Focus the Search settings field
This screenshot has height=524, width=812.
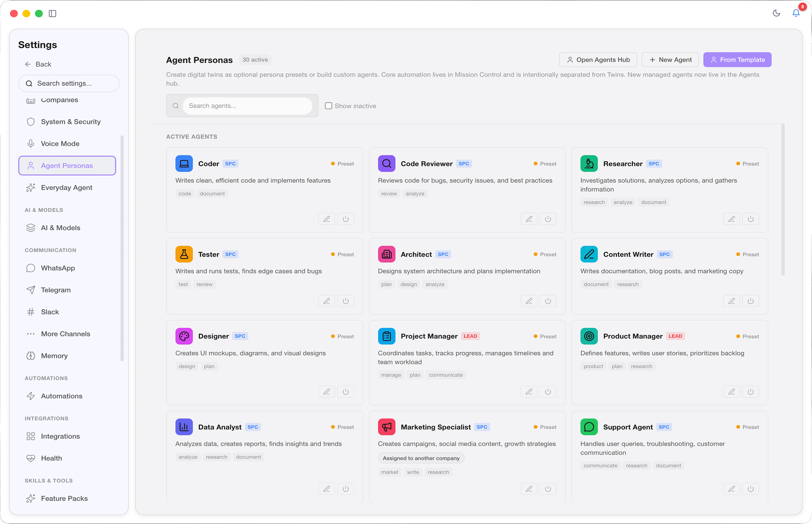tap(69, 83)
